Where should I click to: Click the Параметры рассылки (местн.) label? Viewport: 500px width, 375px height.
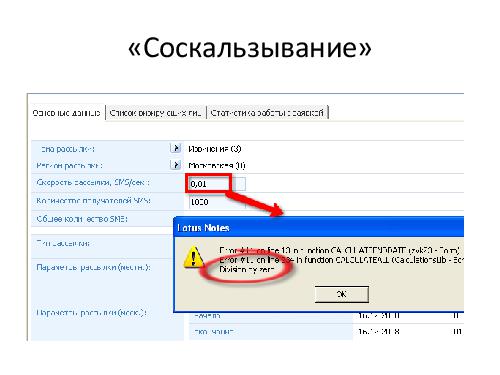point(93,268)
